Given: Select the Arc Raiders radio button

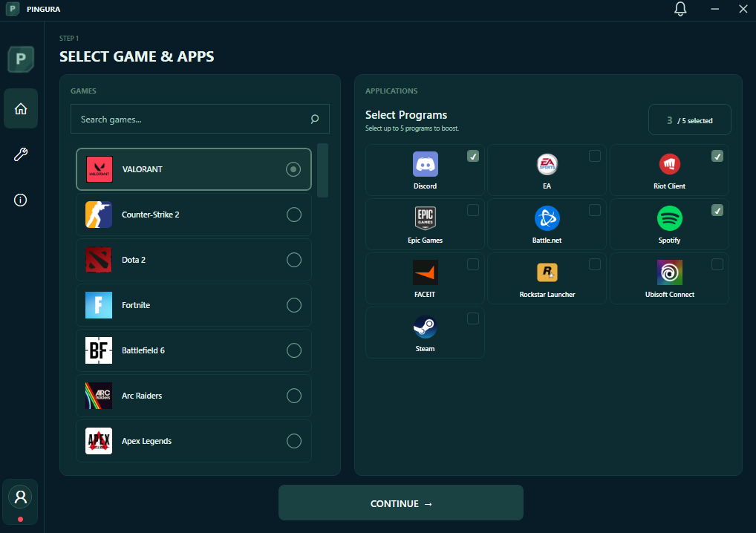Looking at the screenshot, I should (294, 396).
